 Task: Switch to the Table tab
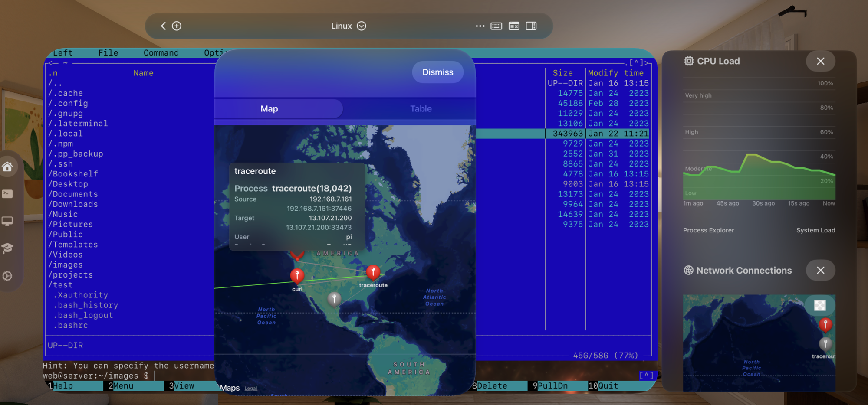coord(421,109)
